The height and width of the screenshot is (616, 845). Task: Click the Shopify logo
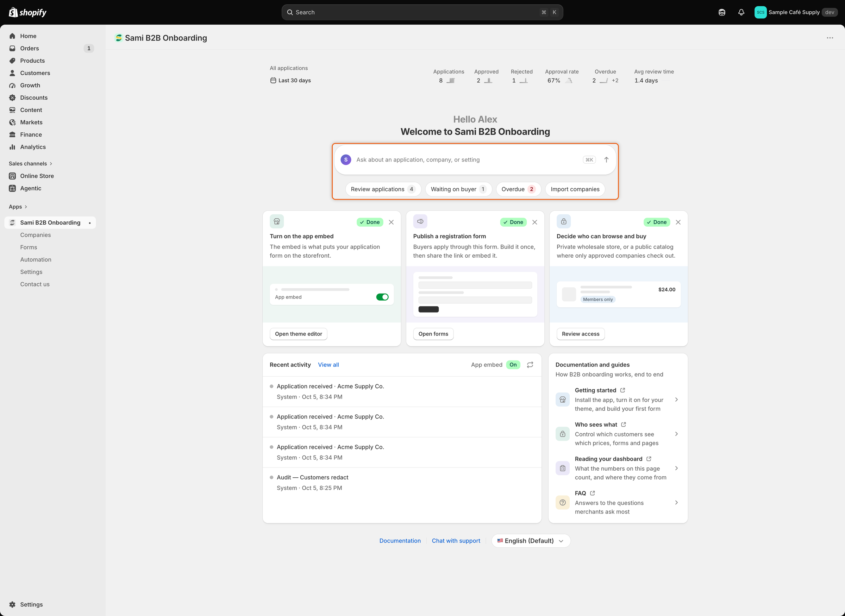pyautogui.click(x=27, y=12)
